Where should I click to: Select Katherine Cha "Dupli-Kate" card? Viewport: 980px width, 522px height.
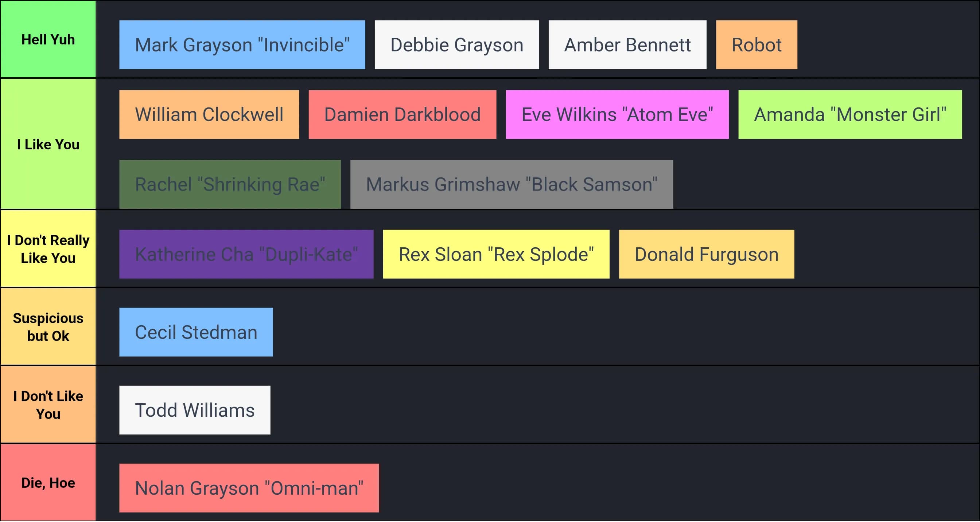(246, 254)
